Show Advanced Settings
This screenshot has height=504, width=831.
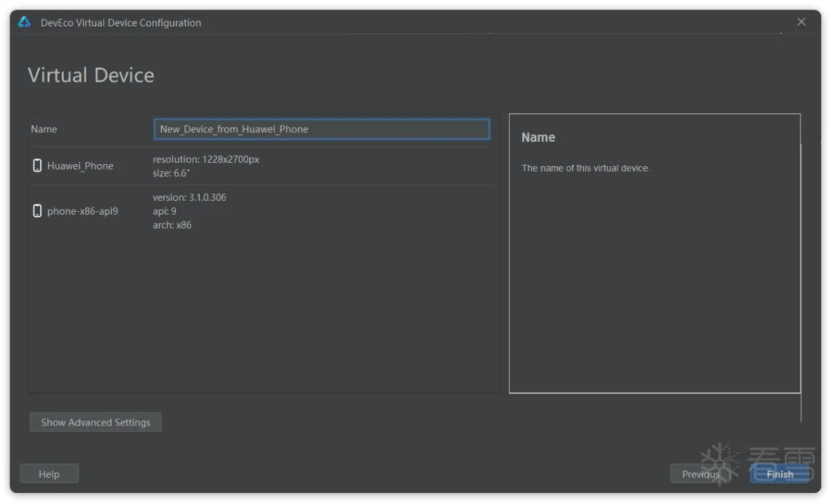[96, 422]
